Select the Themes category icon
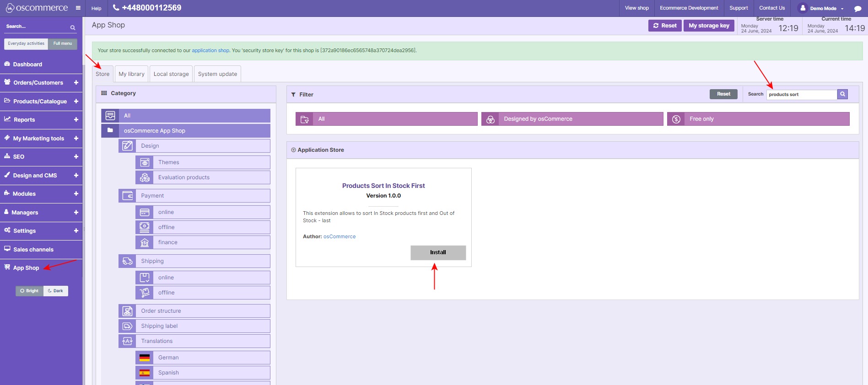The width and height of the screenshot is (868, 385). click(x=145, y=162)
